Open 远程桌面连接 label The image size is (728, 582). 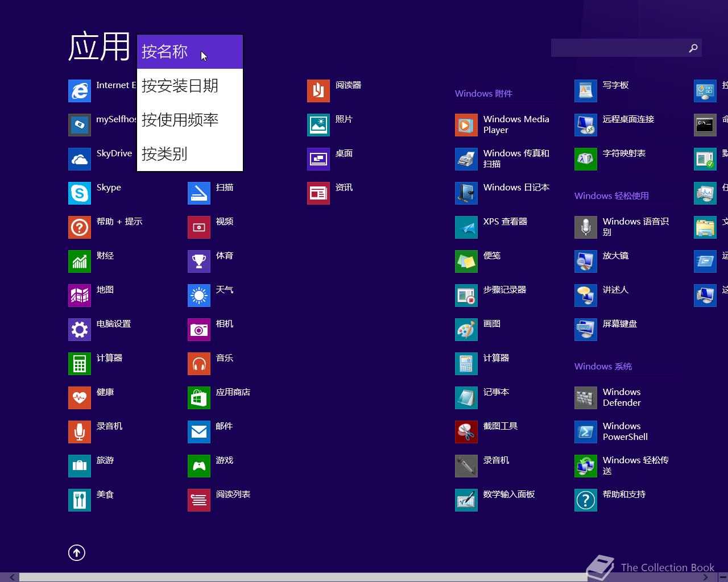(x=628, y=119)
